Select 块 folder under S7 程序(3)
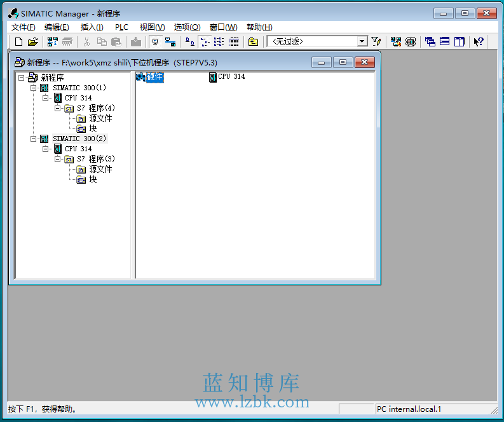Screen dimensions: 504x422 [x=93, y=180]
